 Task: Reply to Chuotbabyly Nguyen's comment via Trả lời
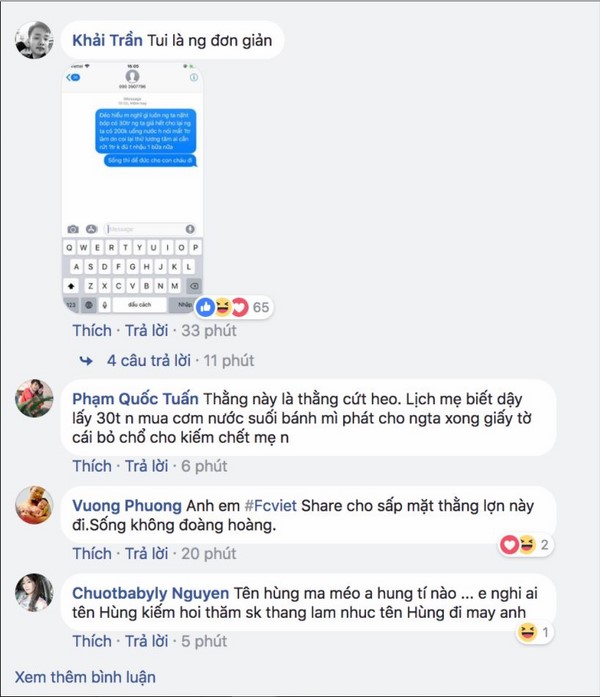click(x=146, y=641)
